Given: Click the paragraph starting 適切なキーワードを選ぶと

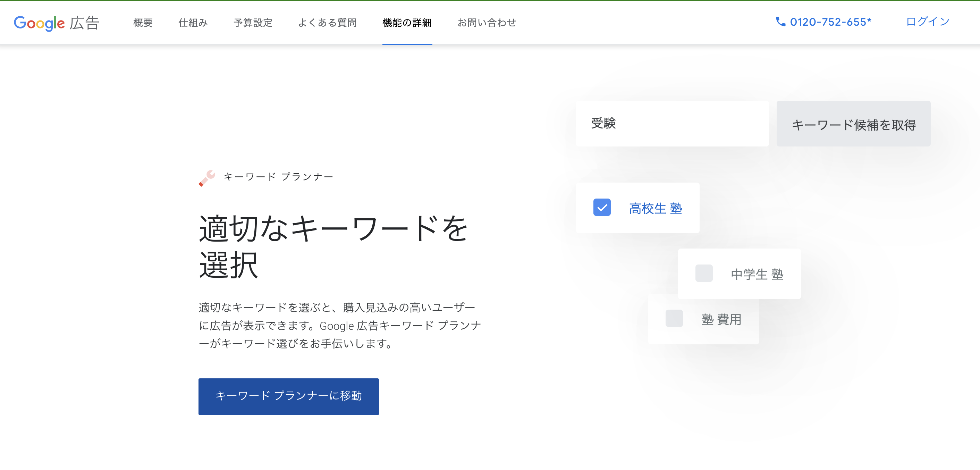Looking at the screenshot, I should click(340, 325).
